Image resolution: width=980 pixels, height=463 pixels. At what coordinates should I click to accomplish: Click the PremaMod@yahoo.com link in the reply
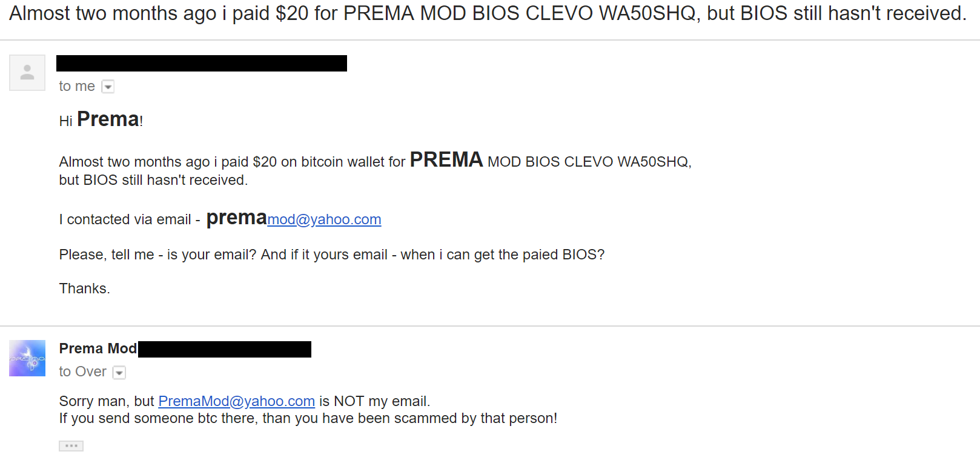pos(236,401)
